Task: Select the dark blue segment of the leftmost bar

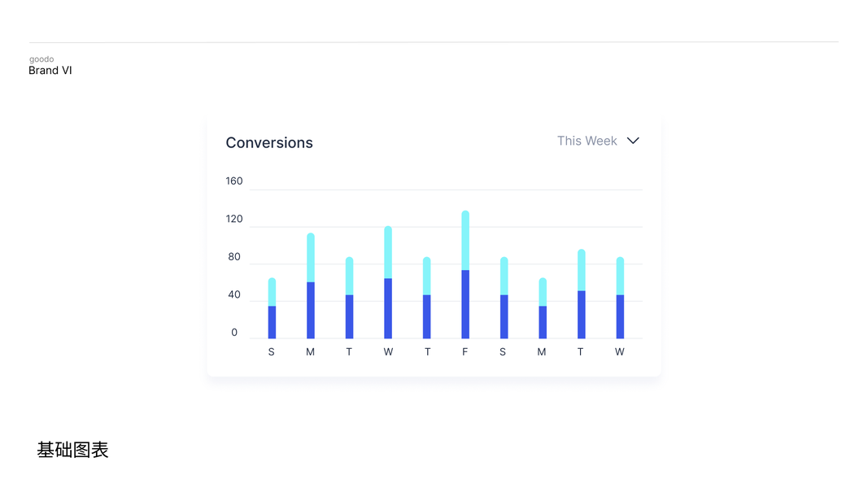Action: pyautogui.click(x=272, y=322)
